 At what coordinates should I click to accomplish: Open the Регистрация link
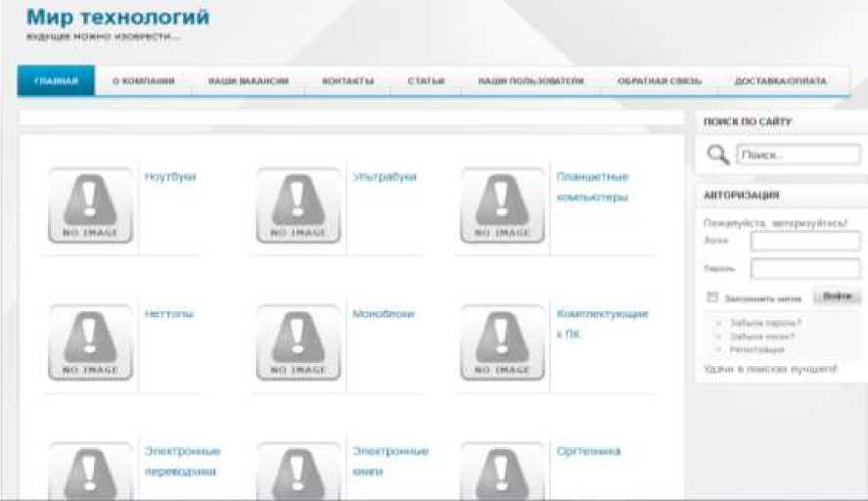tap(756, 349)
